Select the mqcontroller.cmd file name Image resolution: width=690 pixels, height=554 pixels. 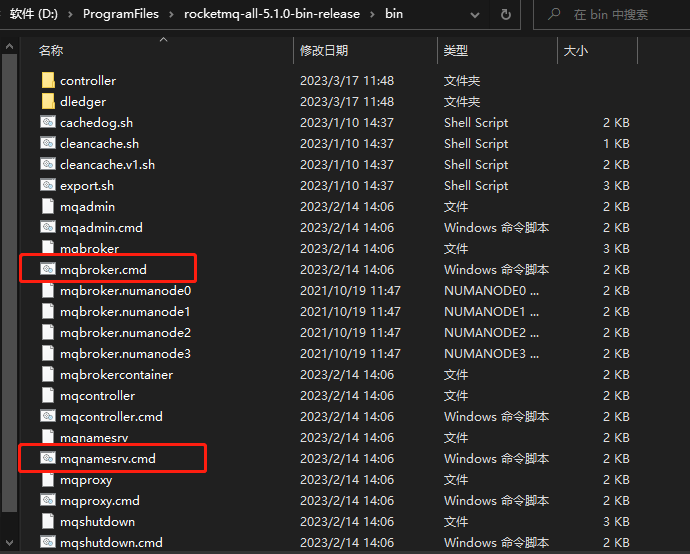point(111,416)
